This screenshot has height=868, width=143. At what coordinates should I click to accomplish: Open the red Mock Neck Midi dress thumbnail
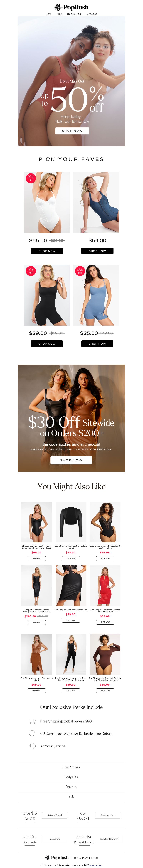click(105, 586)
